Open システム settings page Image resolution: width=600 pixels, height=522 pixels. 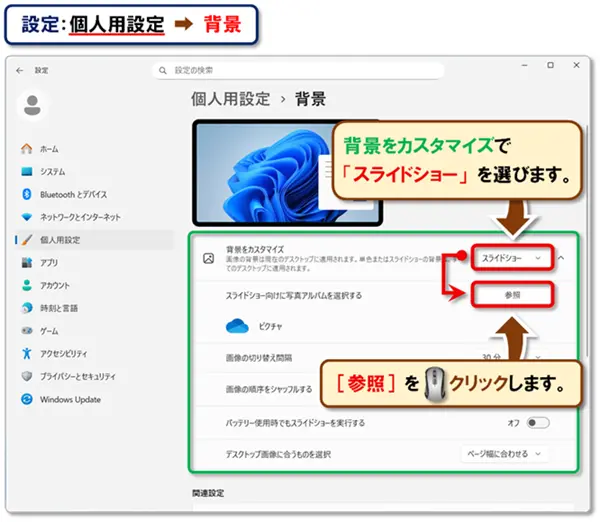click(x=93, y=171)
